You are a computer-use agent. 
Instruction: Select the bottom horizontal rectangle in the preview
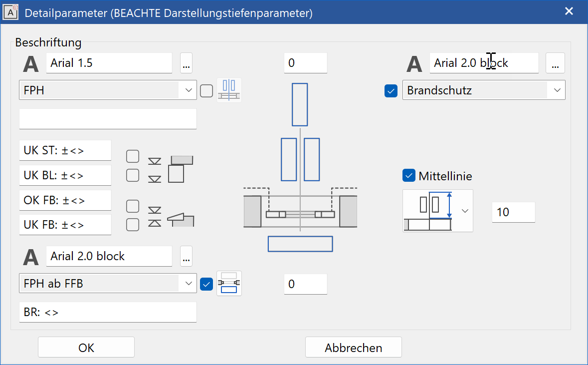[300, 244]
